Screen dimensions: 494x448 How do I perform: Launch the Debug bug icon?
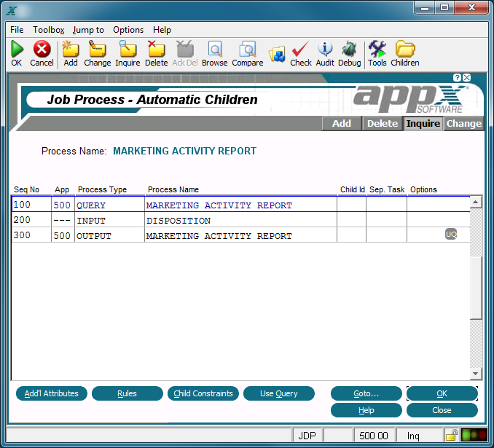[350, 49]
